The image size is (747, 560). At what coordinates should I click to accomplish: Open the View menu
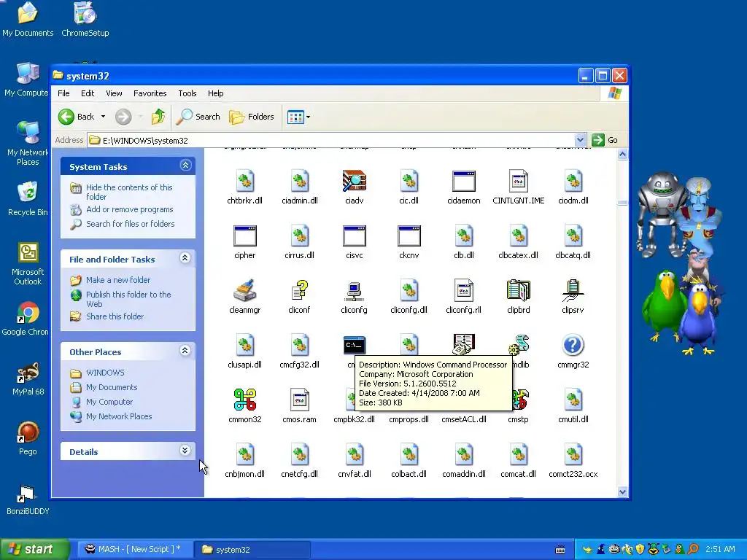tap(114, 93)
